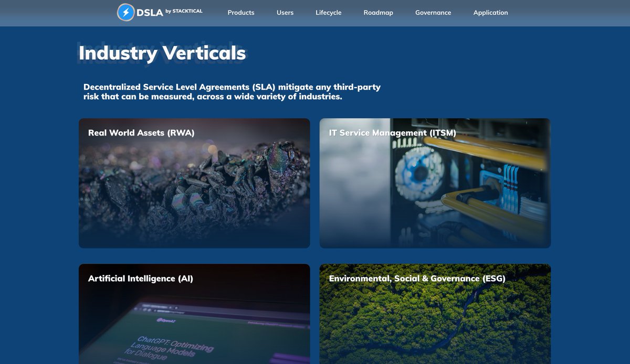630x364 pixels.
Task: Open the Governance page
Action: tap(433, 13)
